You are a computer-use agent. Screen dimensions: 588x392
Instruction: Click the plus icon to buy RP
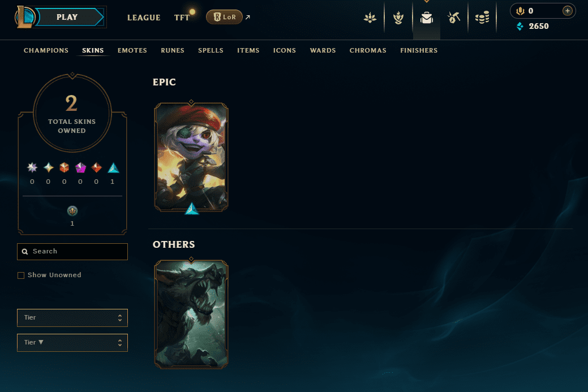[568, 11]
